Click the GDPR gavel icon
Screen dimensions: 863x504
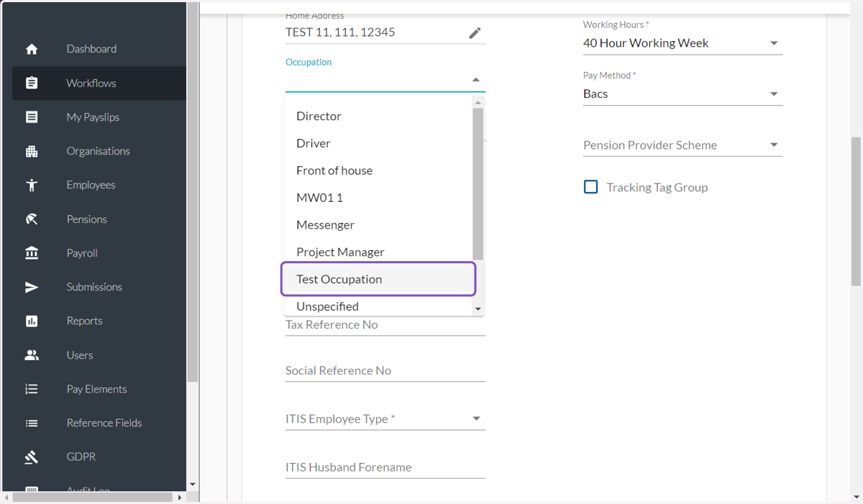pyautogui.click(x=32, y=457)
